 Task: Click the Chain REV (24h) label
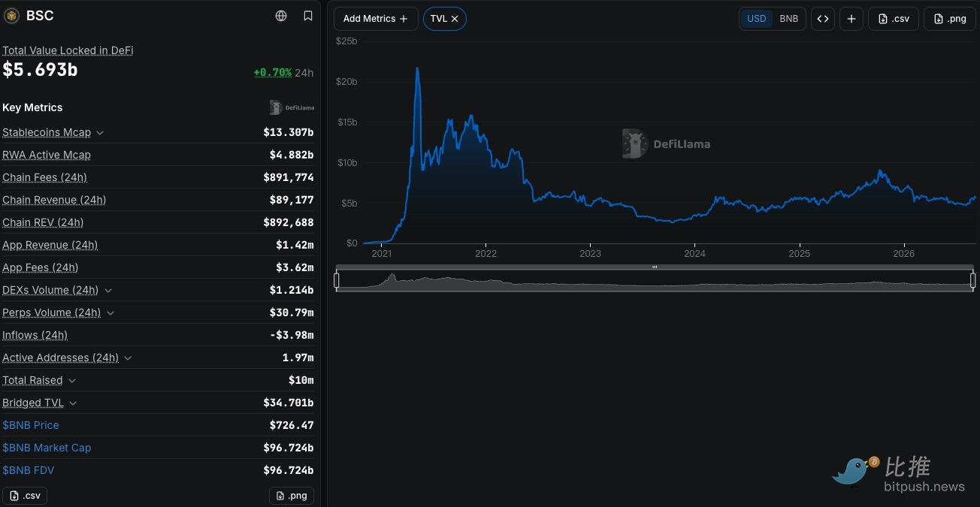43,222
